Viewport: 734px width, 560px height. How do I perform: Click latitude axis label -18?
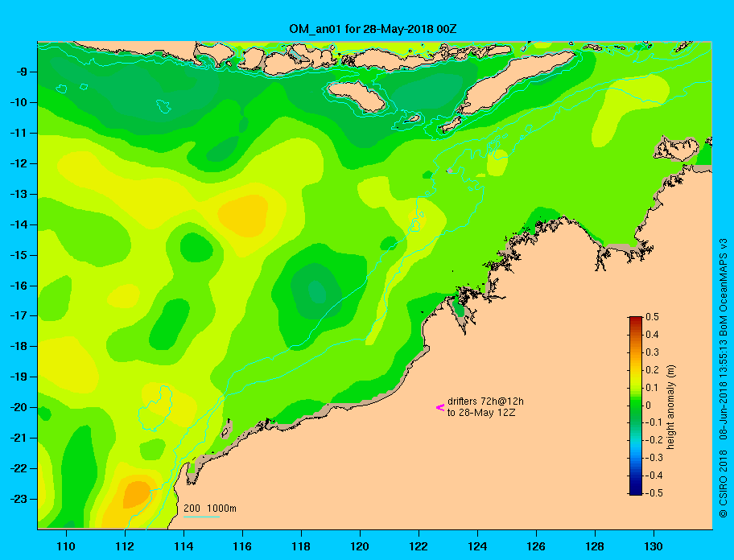tap(19, 347)
